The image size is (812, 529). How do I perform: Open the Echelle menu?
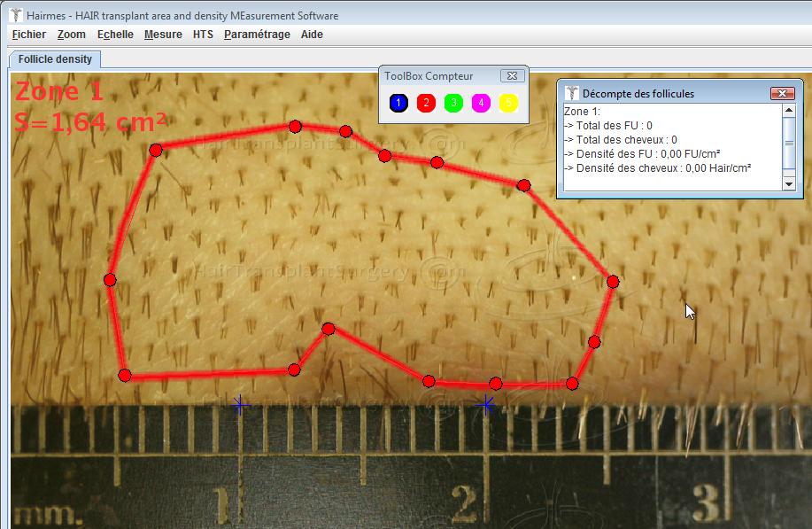115,35
